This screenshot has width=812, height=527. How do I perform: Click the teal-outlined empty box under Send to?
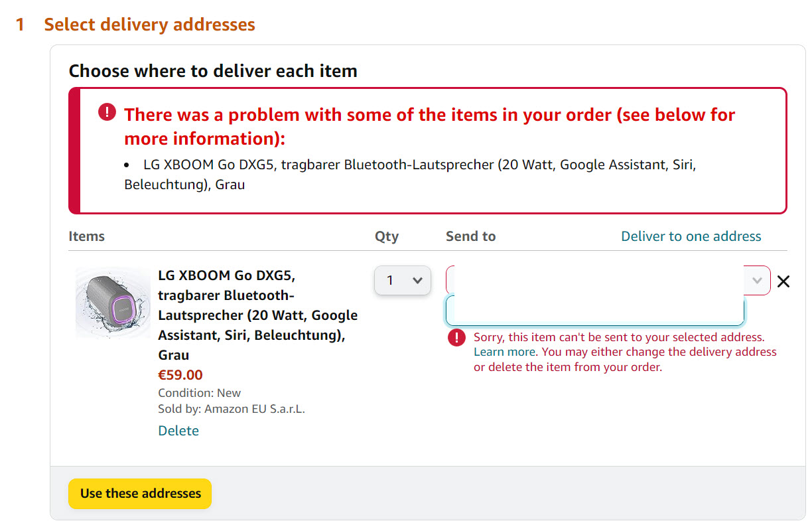point(594,311)
